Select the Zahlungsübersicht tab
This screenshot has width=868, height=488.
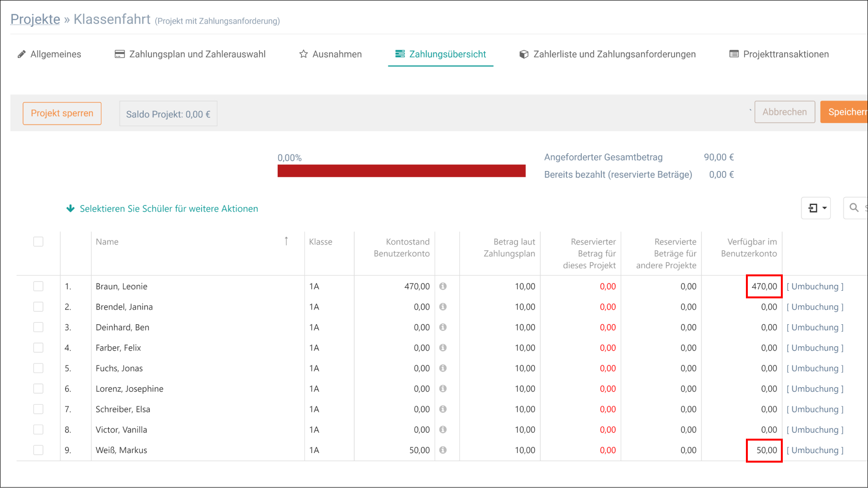pyautogui.click(x=440, y=54)
